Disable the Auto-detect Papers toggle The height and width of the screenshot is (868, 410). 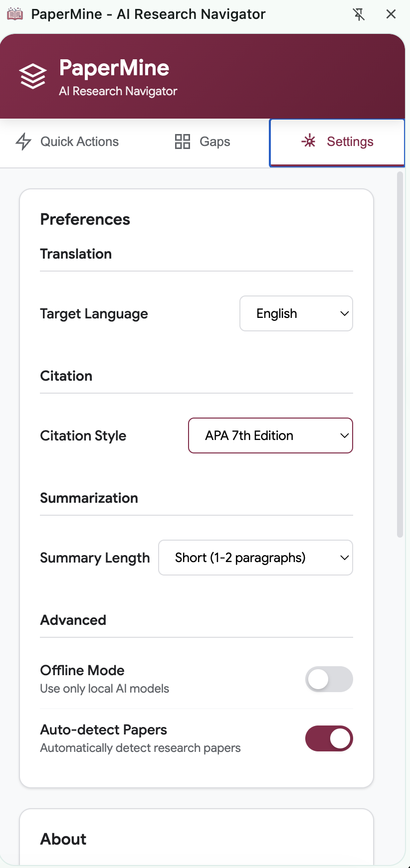coord(329,738)
